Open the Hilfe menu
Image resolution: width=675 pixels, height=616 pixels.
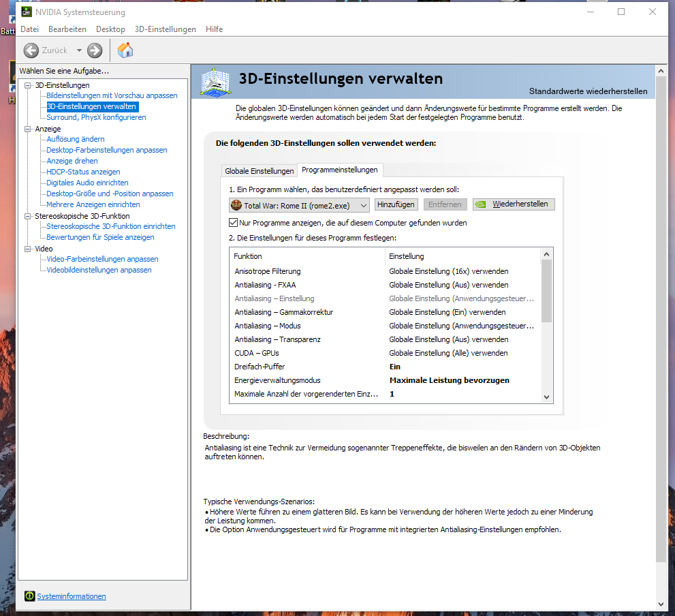pyautogui.click(x=214, y=29)
